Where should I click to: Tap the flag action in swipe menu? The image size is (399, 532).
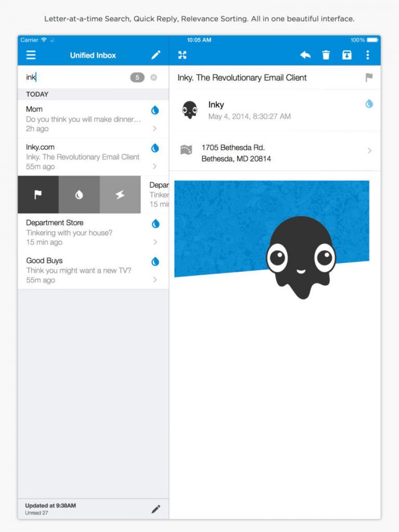(x=38, y=195)
